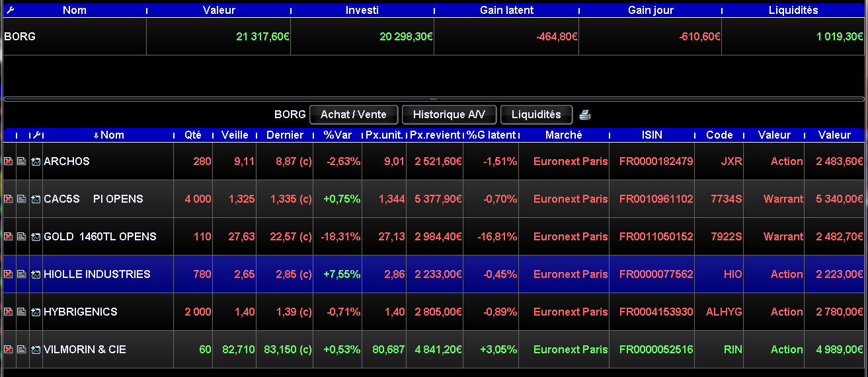Grab the splitter handle between panels
Viewport: 868px width, 377px height.
click(x=434, y=99)
